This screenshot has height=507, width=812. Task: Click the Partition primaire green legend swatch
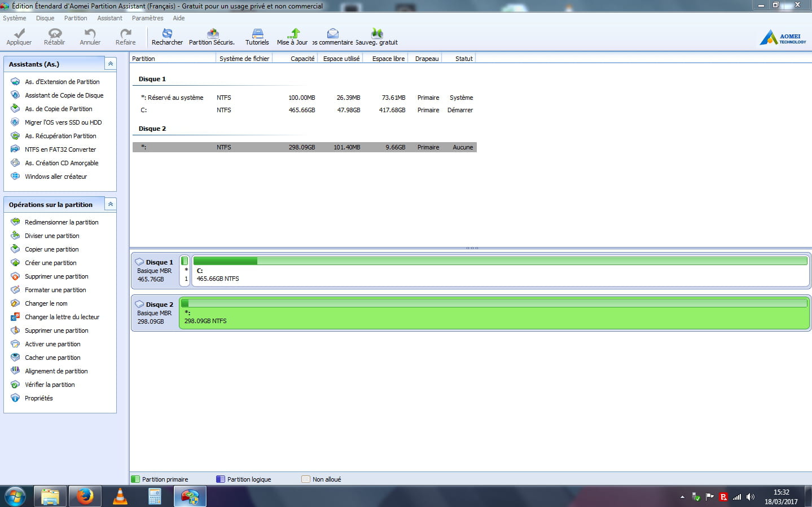pos(135,479)
